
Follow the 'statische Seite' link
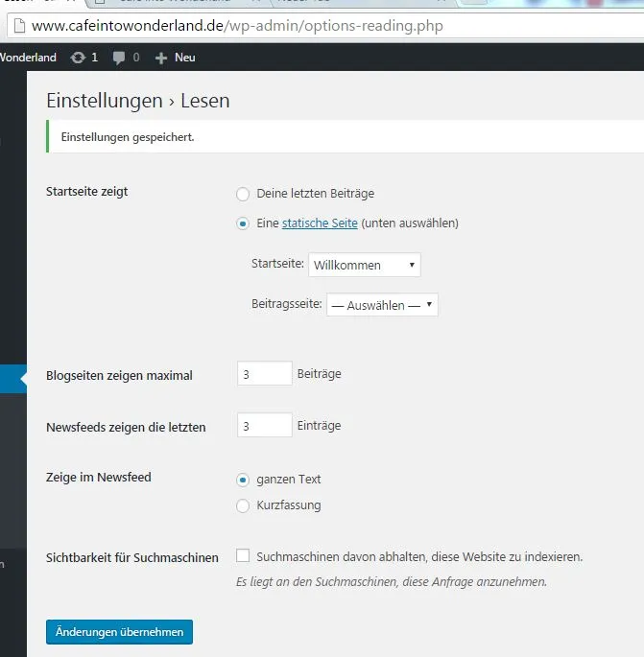320,223
